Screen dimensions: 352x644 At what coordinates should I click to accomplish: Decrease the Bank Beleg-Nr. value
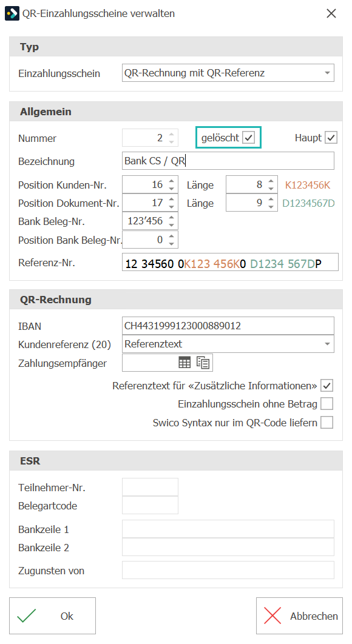[x=172, y=224]
